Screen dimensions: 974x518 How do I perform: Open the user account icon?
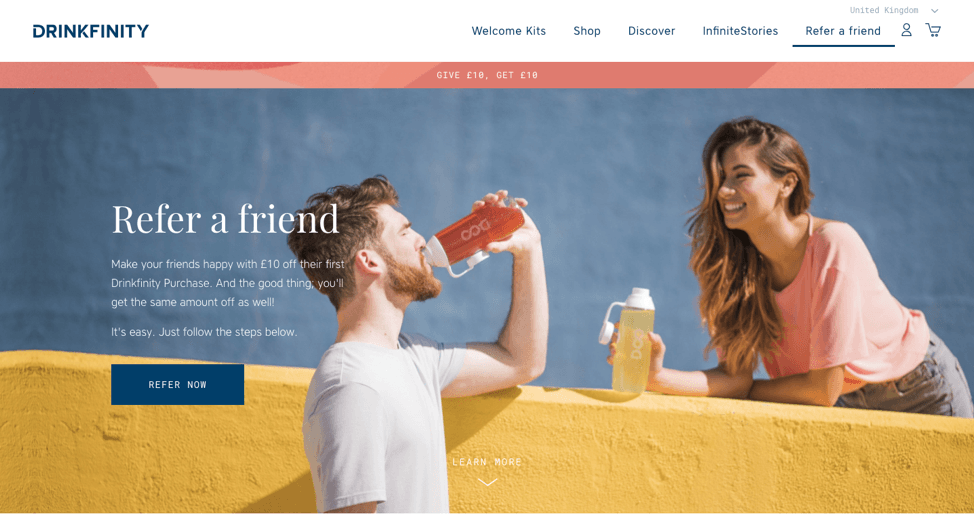tap(906, 30)
